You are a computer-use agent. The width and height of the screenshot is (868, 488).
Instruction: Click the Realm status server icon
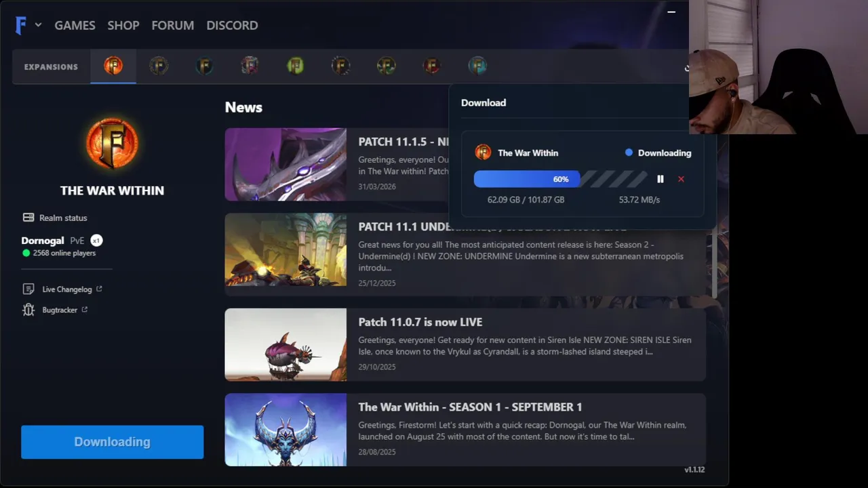coord(28,218)
